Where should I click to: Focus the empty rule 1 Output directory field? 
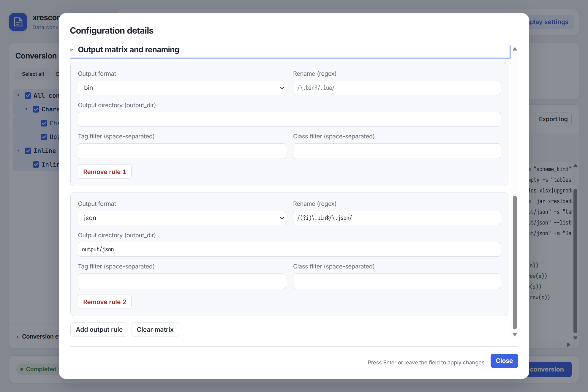click(x=289, y=119)
